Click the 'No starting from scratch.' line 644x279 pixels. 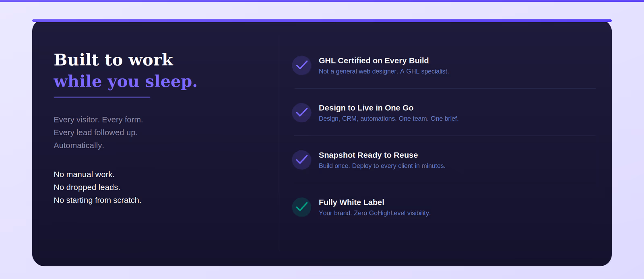tap(97, 200)
